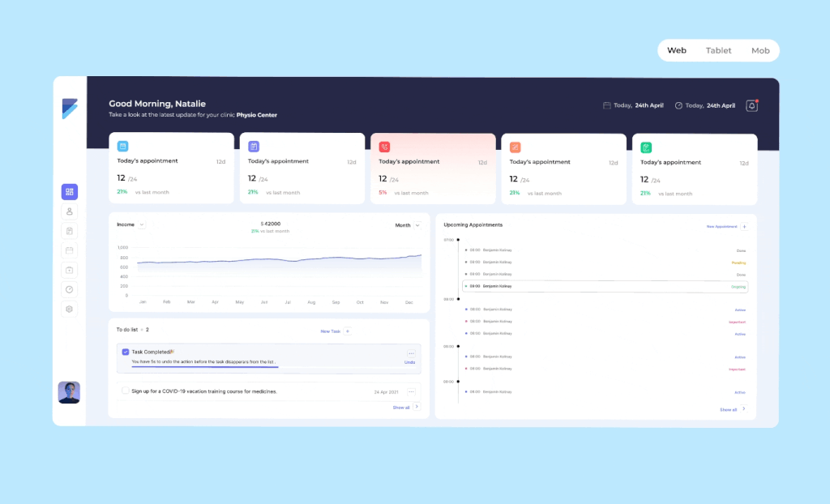Expand the Income dropdown
The image size is (830, 504).
[x=141, y=225]
